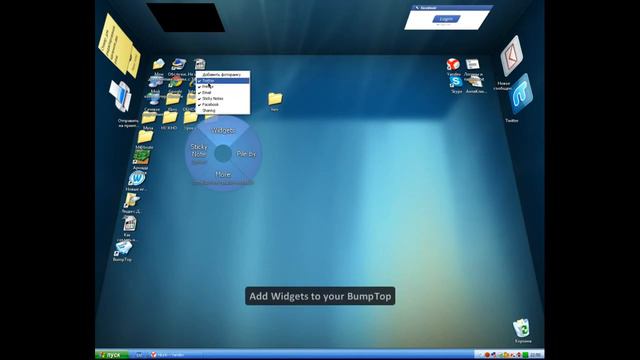Select Pile by slice in pie menu

click(247, 154)
